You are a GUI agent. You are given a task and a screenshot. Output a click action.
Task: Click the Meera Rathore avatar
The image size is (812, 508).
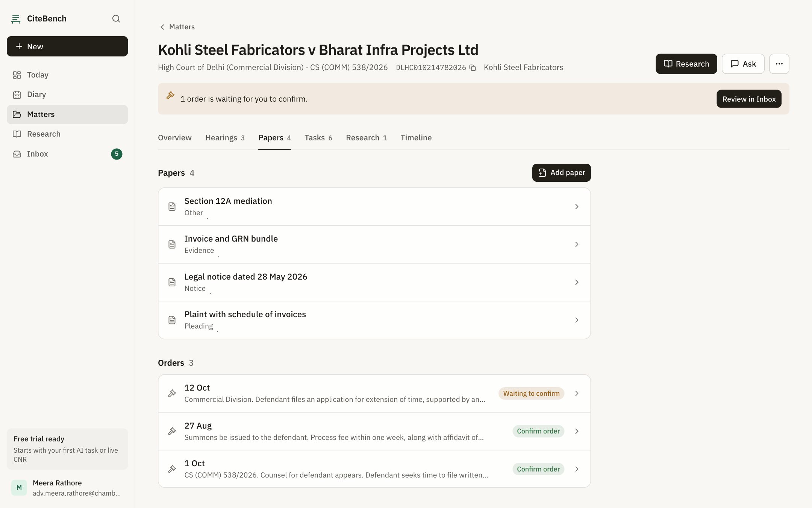tap(19, 488)
